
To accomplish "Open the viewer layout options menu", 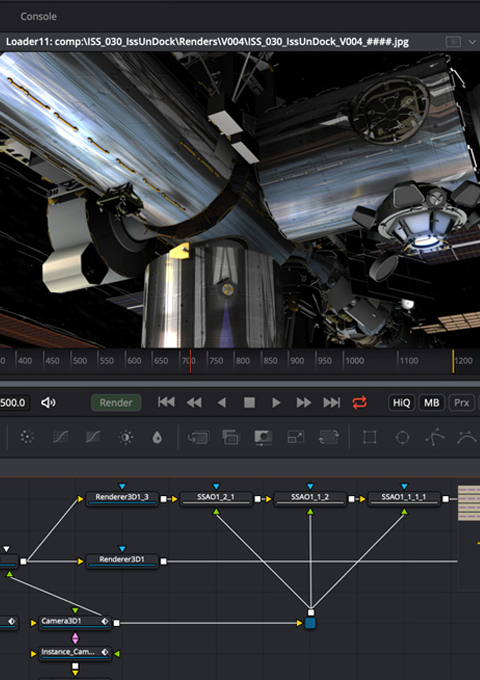I will tap(453, 42).
